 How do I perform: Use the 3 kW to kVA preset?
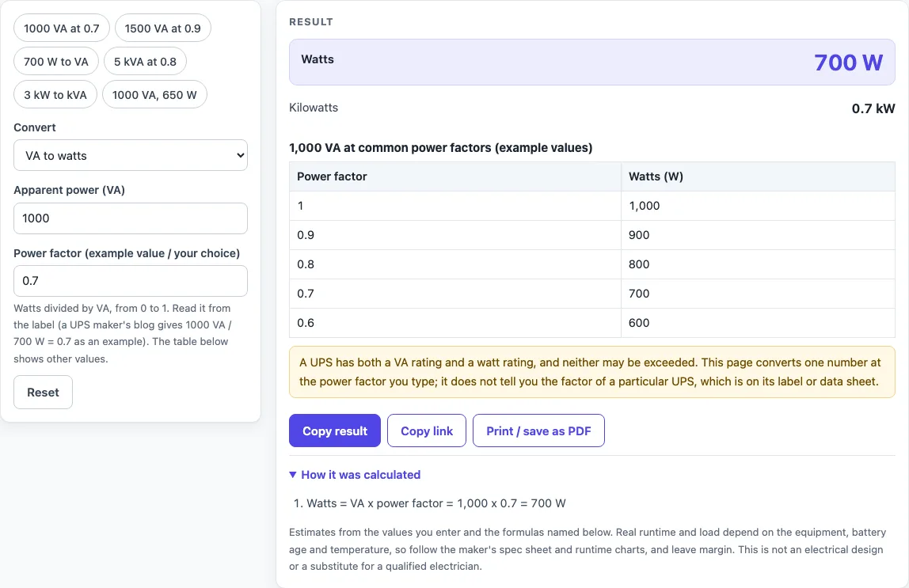click(55, 94)
